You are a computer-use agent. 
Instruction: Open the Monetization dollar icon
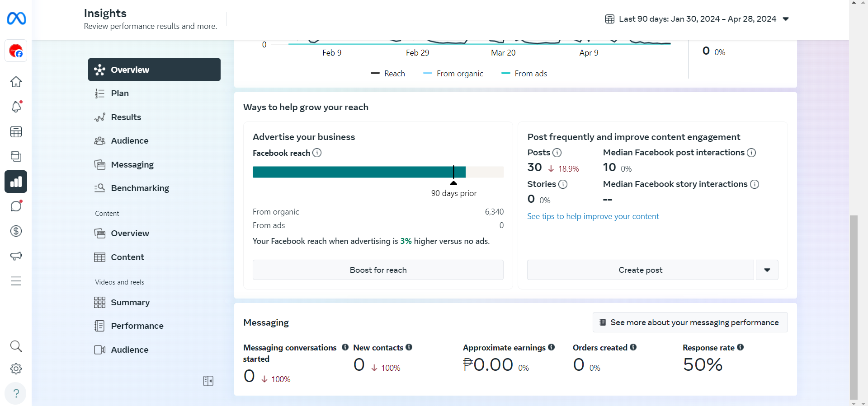coord(16,231)
